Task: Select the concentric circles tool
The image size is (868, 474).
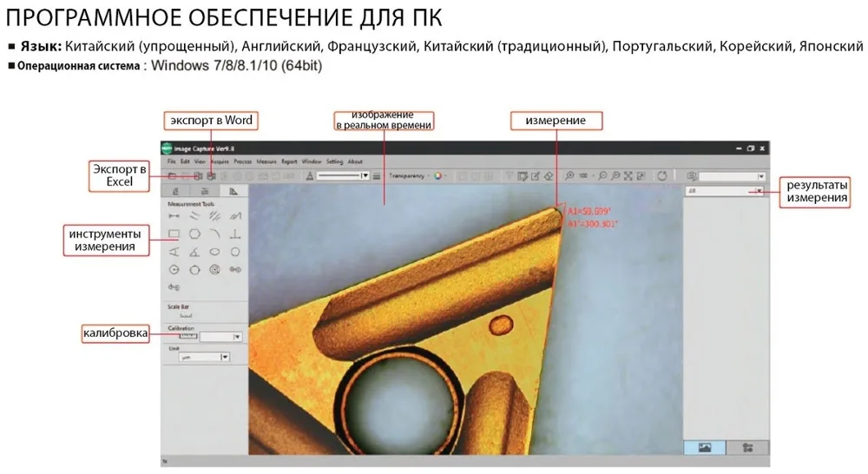Action: [x=214, y=270]
